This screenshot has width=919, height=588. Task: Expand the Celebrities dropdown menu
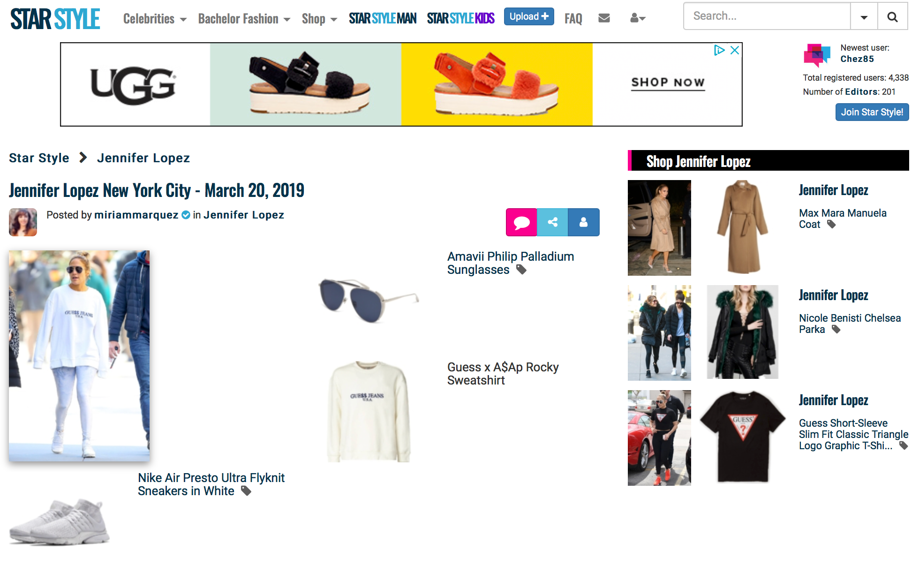(155, 19)
